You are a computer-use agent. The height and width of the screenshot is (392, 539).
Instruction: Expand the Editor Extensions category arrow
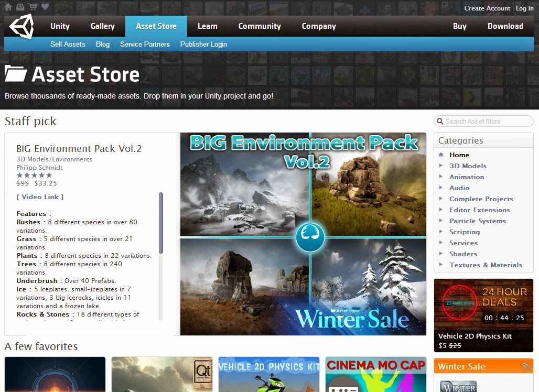[x=440, y=210]
